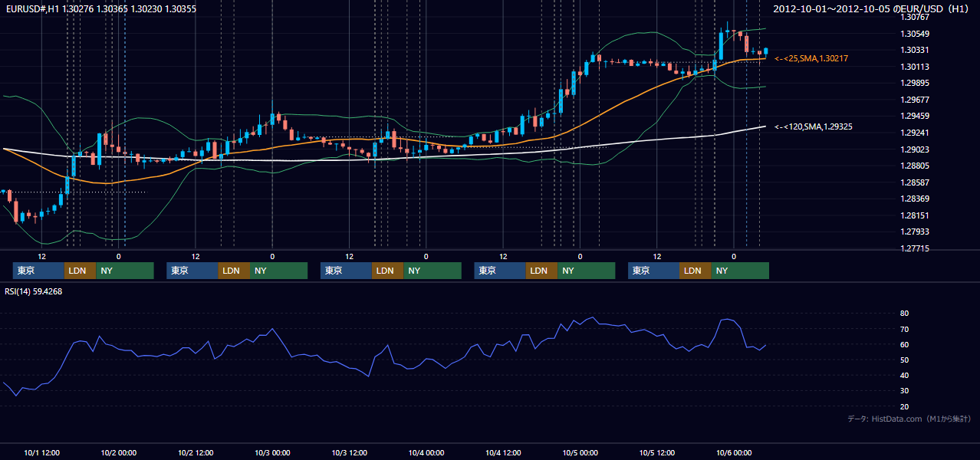The width and height of the screenshot is (980, 460).
Task: Select price axis value 1.29459
Action: tap(915, 116)
